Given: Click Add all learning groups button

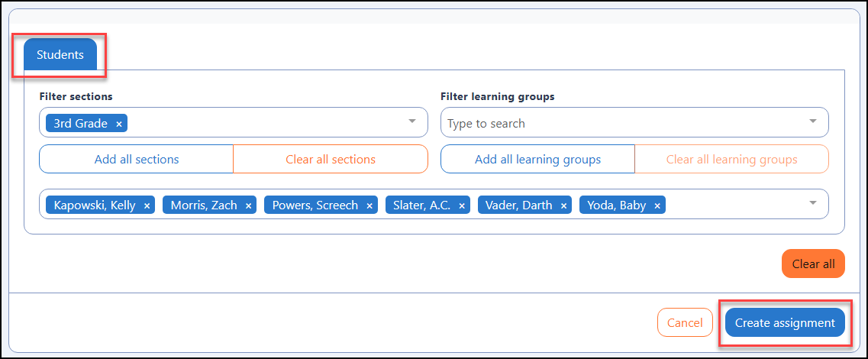Looking at the screenshot, I should pyautogui.click(x=537, y=160).
